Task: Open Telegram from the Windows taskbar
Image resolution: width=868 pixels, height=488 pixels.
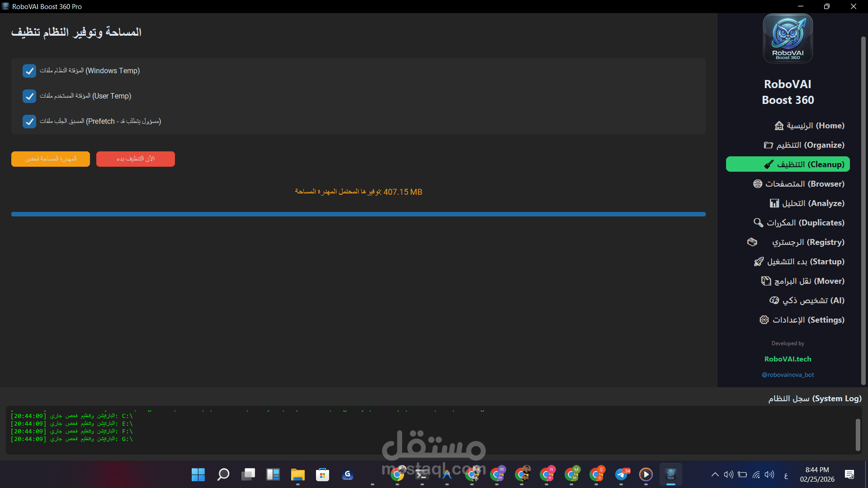Action: 622,474
